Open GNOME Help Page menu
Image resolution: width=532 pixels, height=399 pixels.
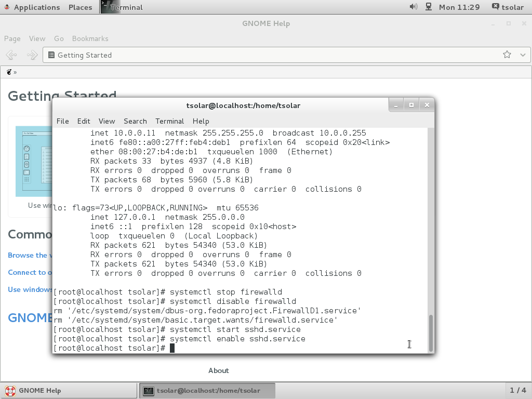(12, 38)
